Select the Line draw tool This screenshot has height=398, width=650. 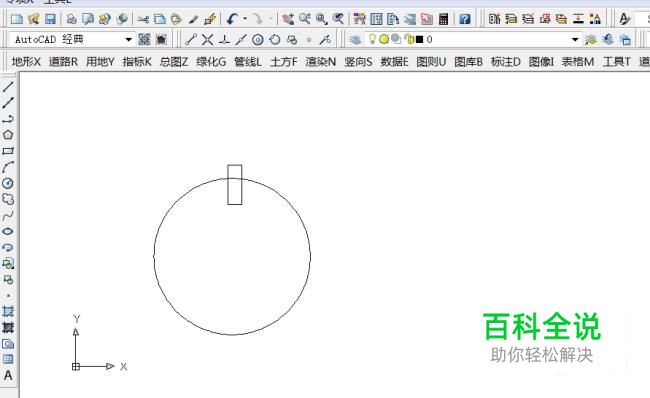8,87
